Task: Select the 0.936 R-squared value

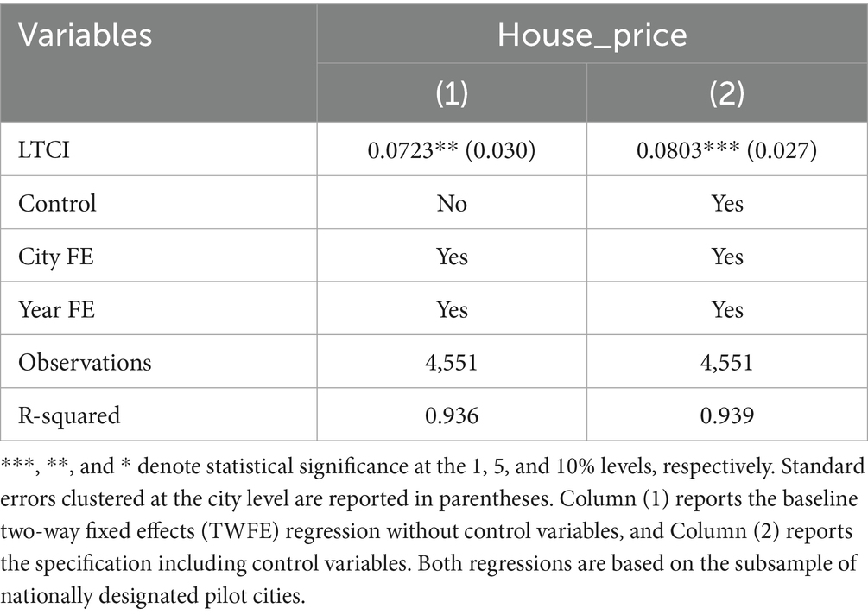Action: pyautogui.click(x=452, y=415)
